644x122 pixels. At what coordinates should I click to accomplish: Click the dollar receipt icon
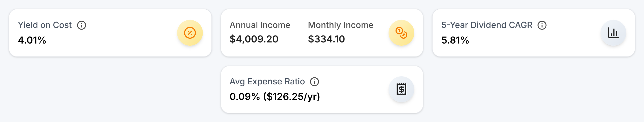point(401,89)
